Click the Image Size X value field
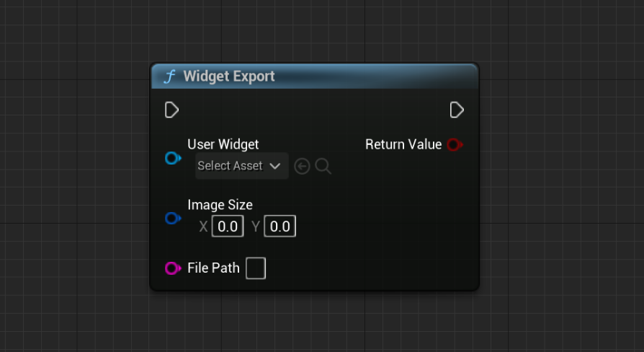Viewport: 644px width, 352px height. click(x=228, y=226)
